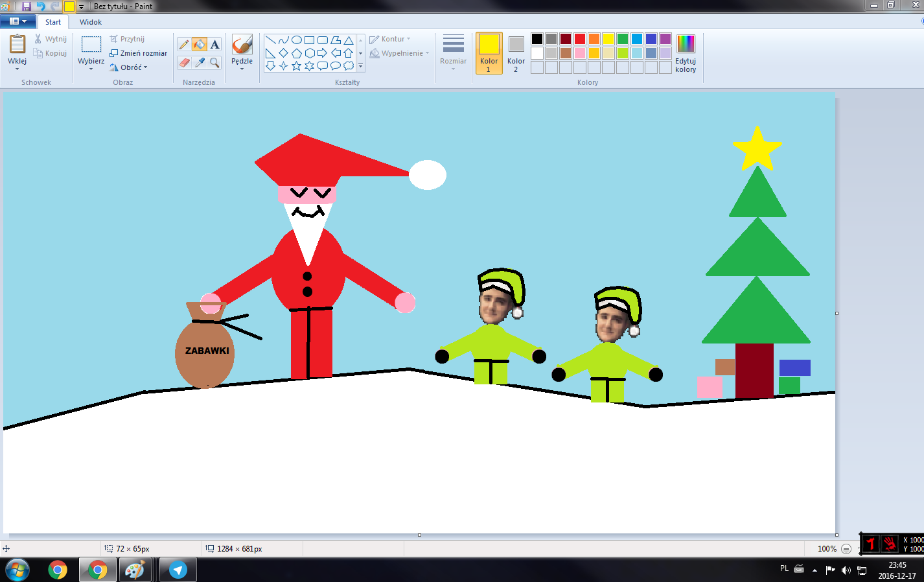Choose the straight Line shape
Screen dimensions: 924x582
pos(271,40)
